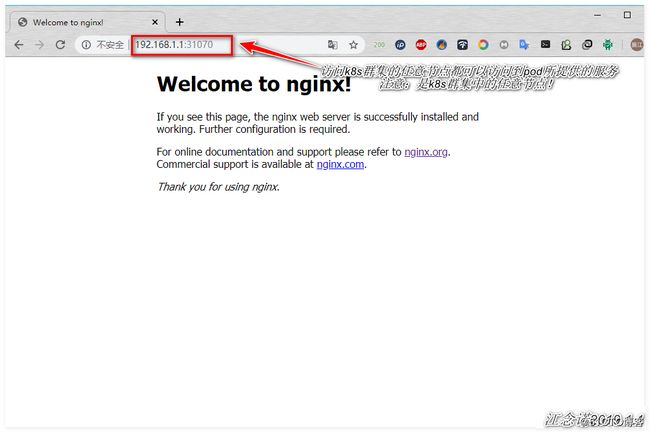
Task: Open the not-secure site info icon
Action: click(x=86, y=45)
